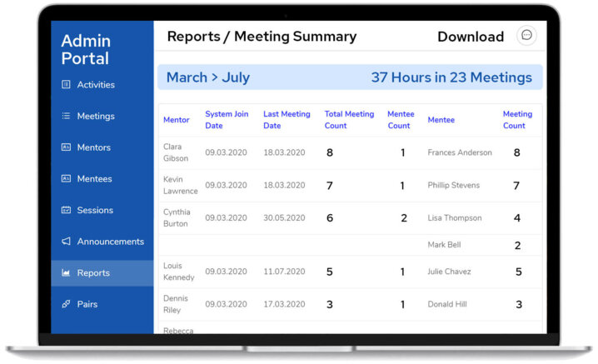Viewport: 598px width, 364px height.
Task: Click the Mentee column header
Action: pos(441,120)
